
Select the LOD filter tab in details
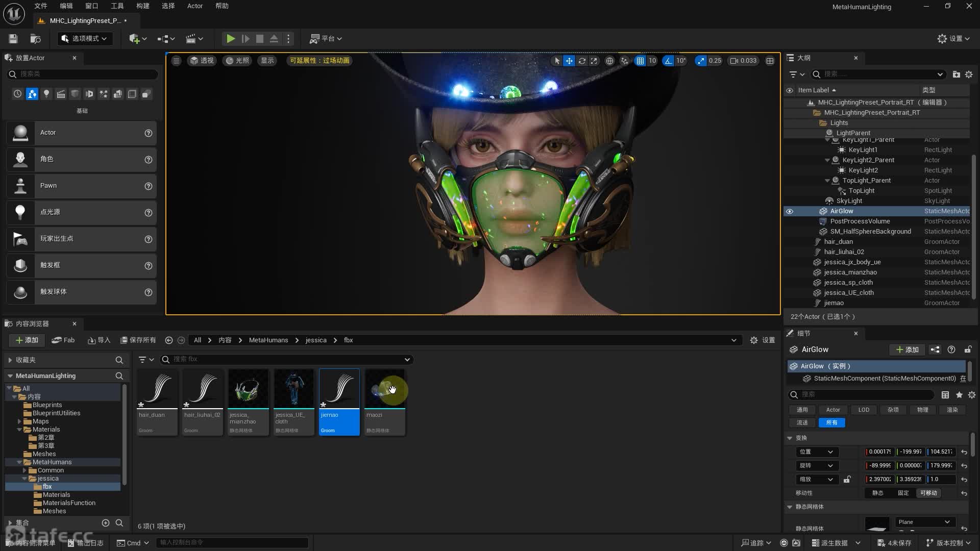864,410
